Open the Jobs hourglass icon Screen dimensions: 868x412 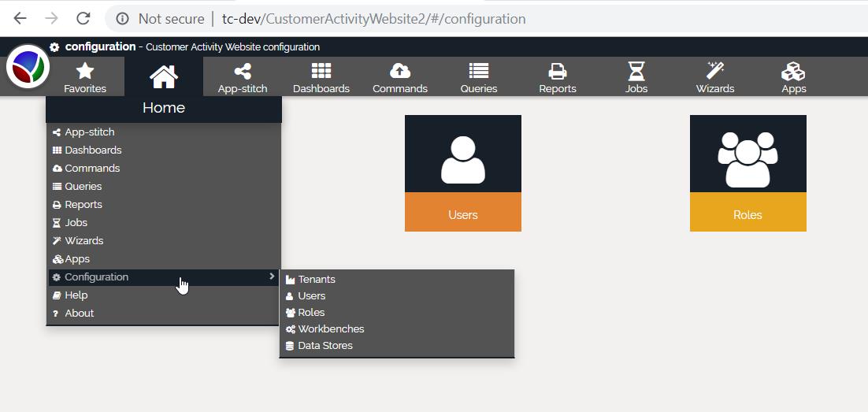click(636, 72)
